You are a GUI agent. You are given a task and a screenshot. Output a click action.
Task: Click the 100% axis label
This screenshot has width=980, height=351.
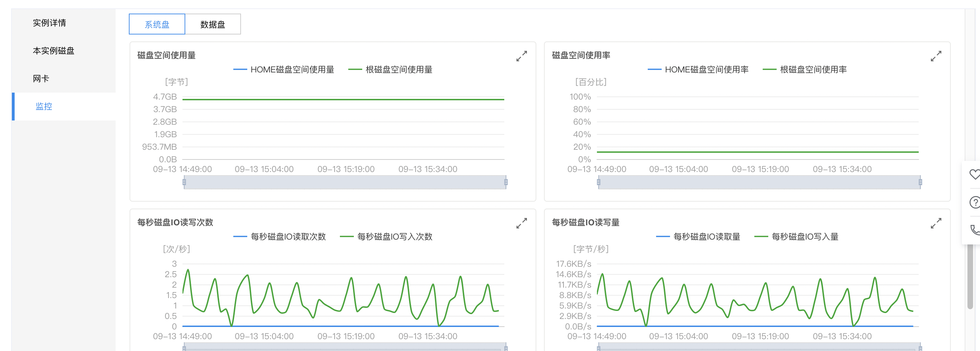click(x=580, y=97)
